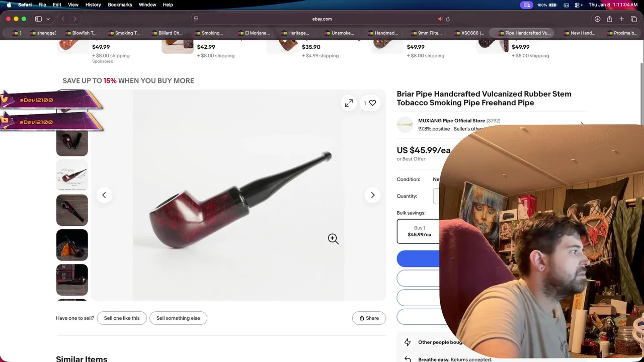Show the tab overview icon
Image resolution: width=644 pixels, height=362 pixels.
[x=634, y=19]
